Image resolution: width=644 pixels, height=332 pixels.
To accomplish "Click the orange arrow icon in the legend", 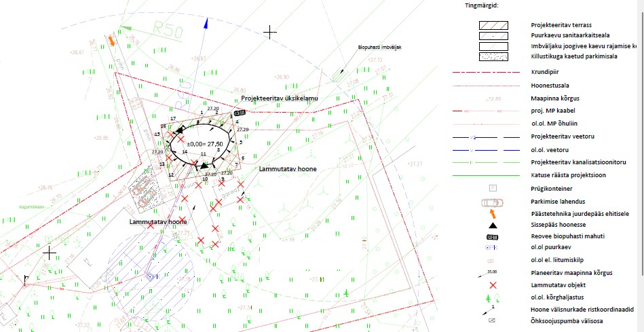I will click(x=493, y=213).
